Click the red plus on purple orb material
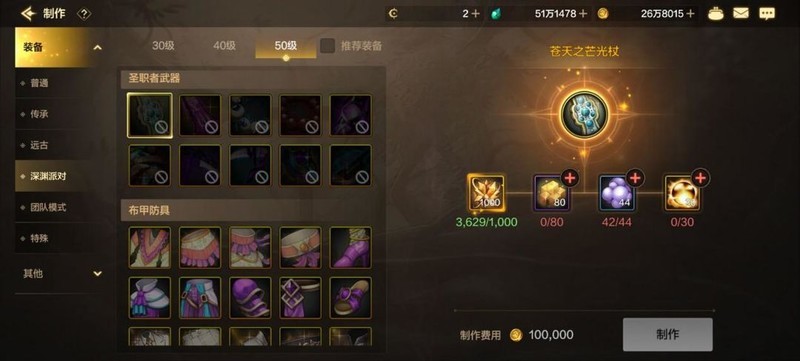The height and width of the screenshot is (361, 800). coord(635,178)
